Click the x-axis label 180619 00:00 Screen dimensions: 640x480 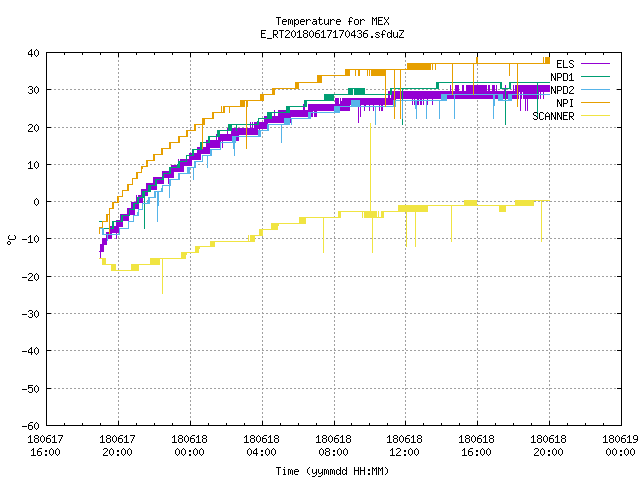620,446
